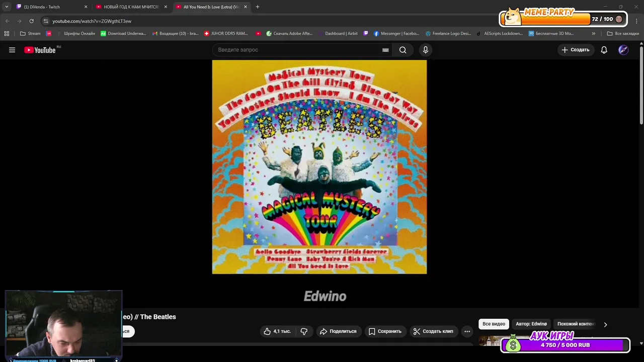
Task: Open the AEScripts Lockdown bookmark
Action: [x=500, y=34]
